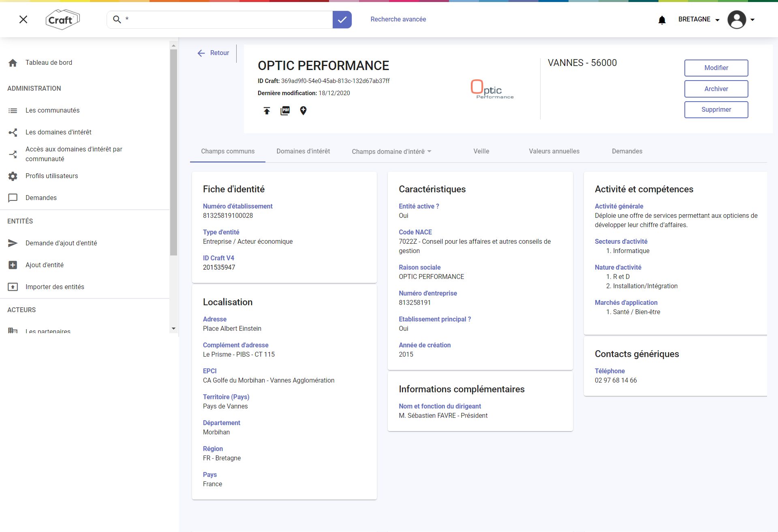This screenshot has height=532, width=778.
Task: Open Demande d'ajout d'entité in sidebar
Action: pos(61,243)
